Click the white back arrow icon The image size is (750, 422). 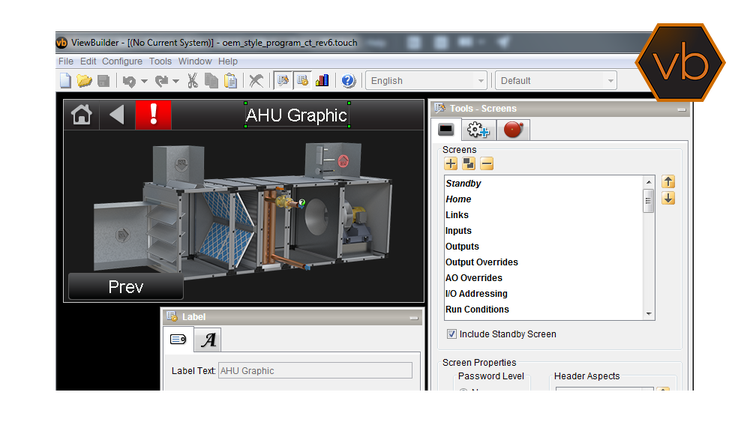[x=117, y=115]
